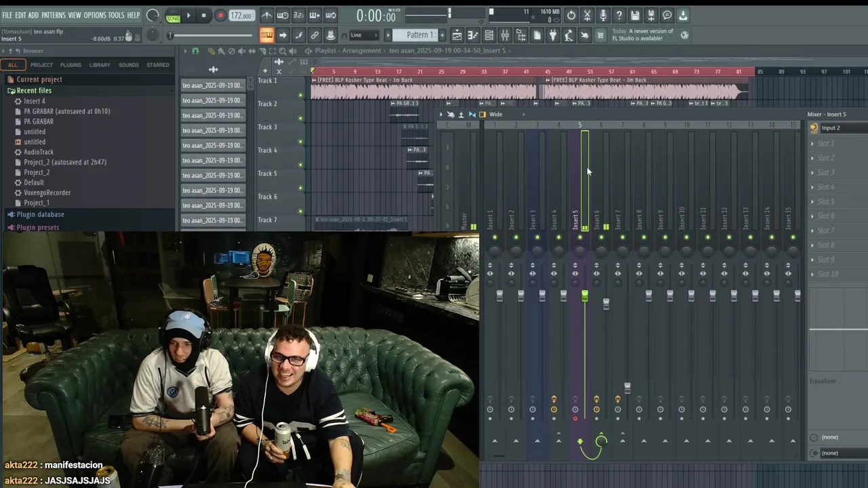Click the question mark help icon

point(619,15)
